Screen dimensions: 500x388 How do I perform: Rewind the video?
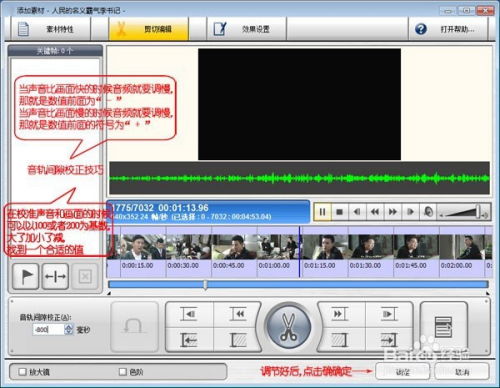coord(375,212)
